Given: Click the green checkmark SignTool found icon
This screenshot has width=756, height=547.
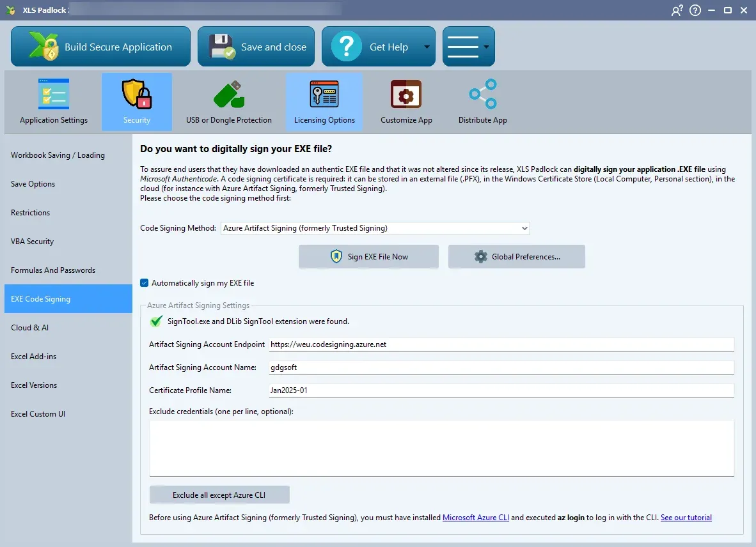Looking at the screenshot, I should click(156, 321).
